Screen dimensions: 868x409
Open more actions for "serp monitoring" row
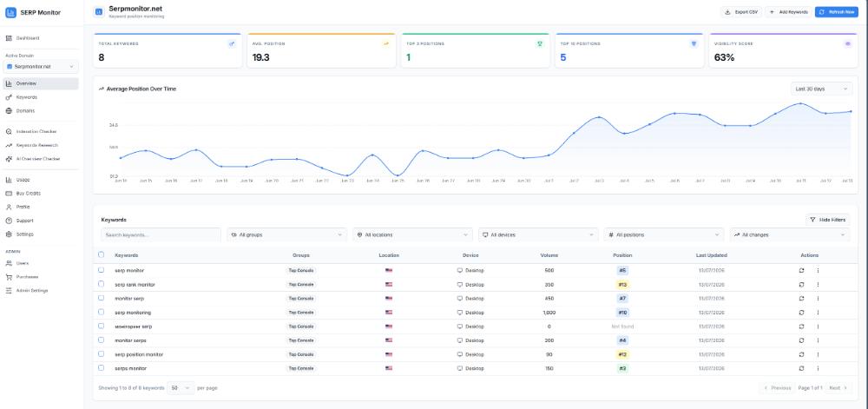pyautogui.click(x=818, y=312)
